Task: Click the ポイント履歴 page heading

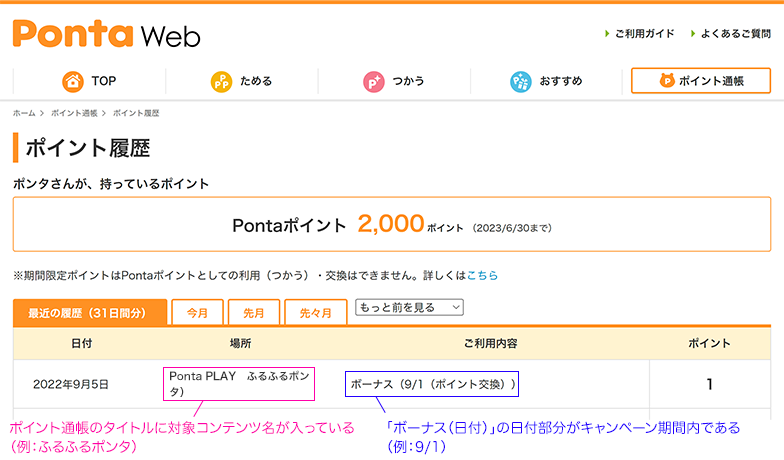Action: 88,148
